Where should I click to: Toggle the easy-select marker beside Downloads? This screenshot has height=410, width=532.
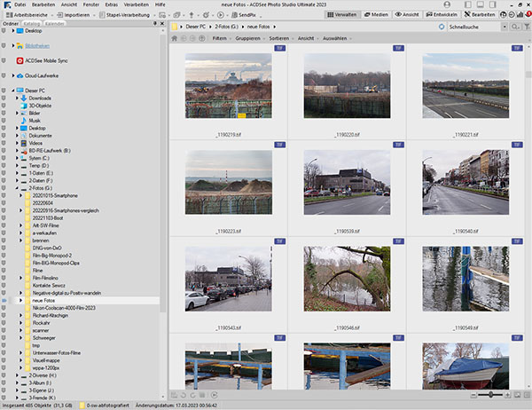[4, 98]
